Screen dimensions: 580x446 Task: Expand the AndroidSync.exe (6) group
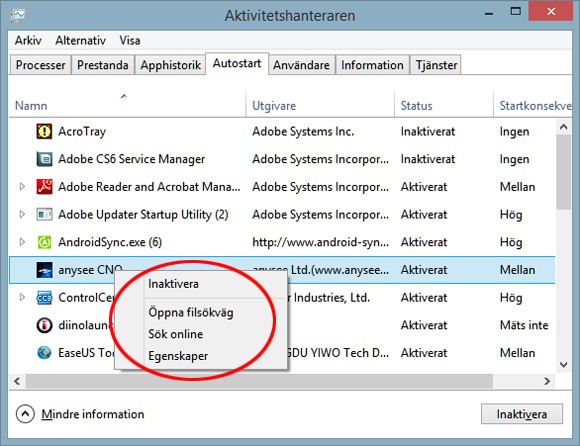point(22,242)
